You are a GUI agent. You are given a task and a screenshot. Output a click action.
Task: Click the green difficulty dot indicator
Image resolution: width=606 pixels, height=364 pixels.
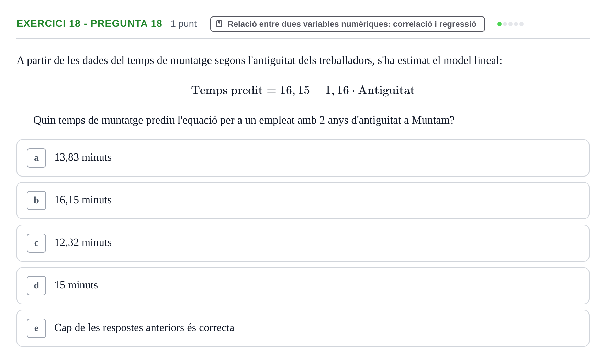point(500,24)
